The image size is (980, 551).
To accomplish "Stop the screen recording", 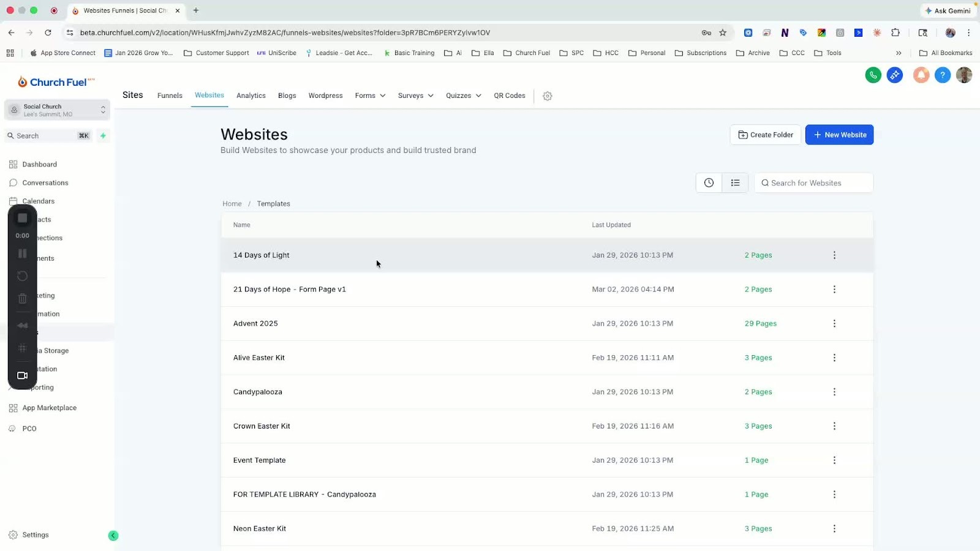I will pyautogui.click(x=23, y=218).
